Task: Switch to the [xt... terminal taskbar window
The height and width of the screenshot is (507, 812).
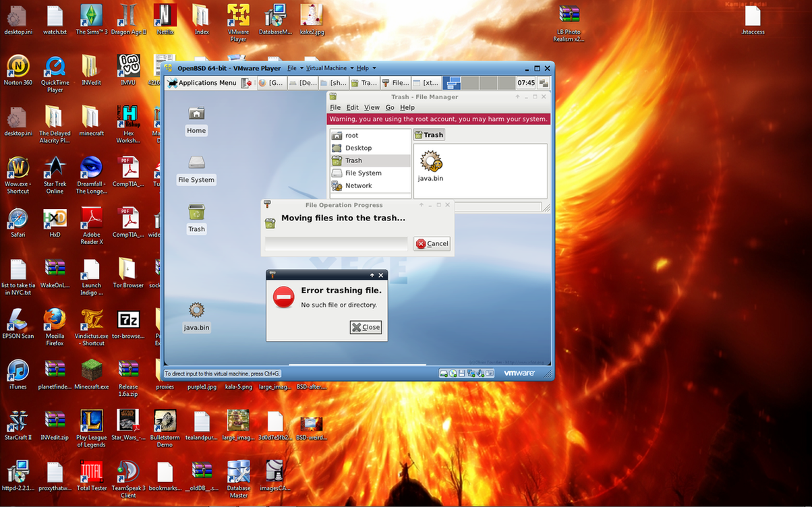Action: 427,83
